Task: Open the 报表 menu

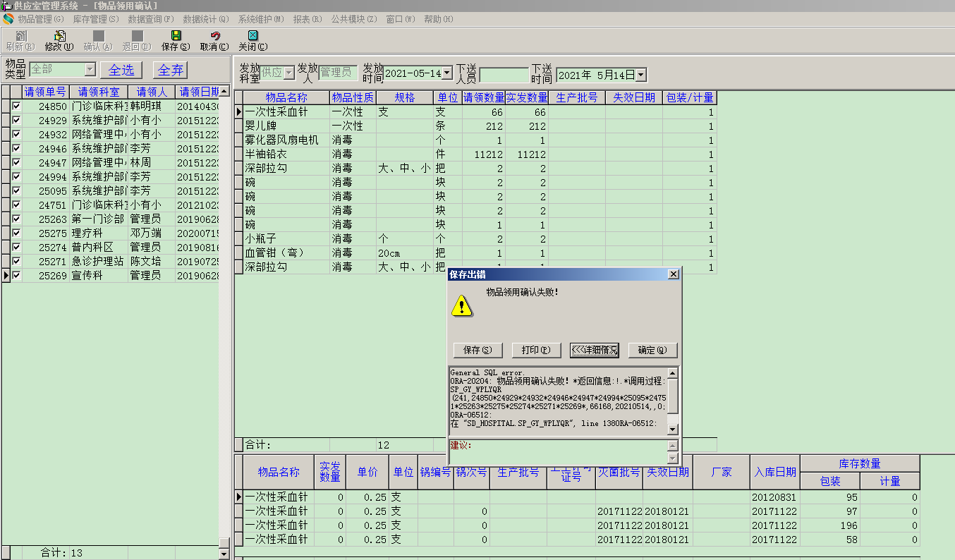Action: click(308, 19)
